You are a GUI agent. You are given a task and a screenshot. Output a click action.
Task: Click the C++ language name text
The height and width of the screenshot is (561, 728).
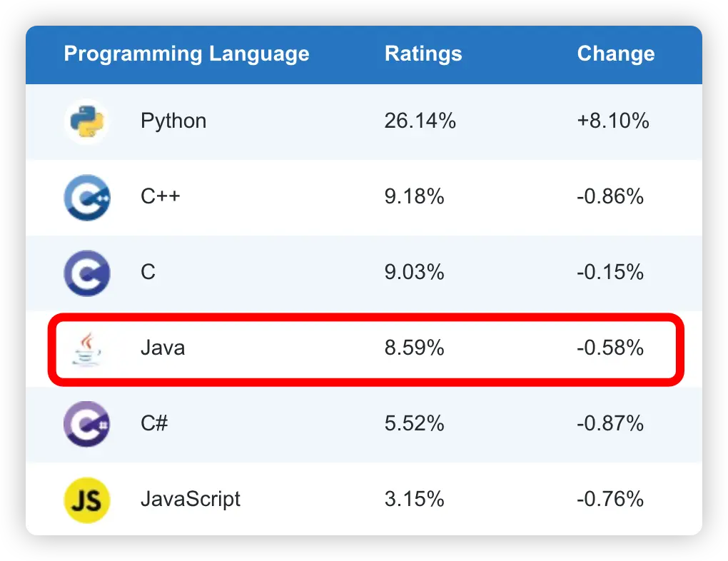[161, 196]
